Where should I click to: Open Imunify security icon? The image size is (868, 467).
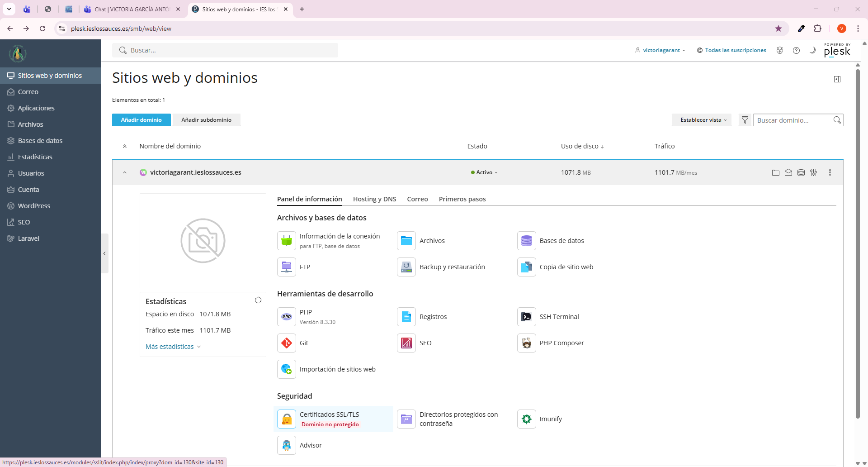(x=526, y=419)
